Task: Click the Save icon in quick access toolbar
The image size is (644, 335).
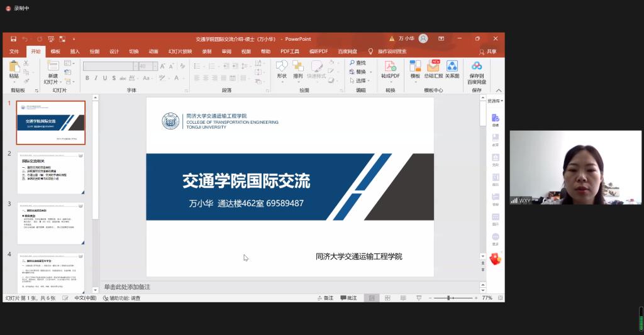Action: click(13, 39)
